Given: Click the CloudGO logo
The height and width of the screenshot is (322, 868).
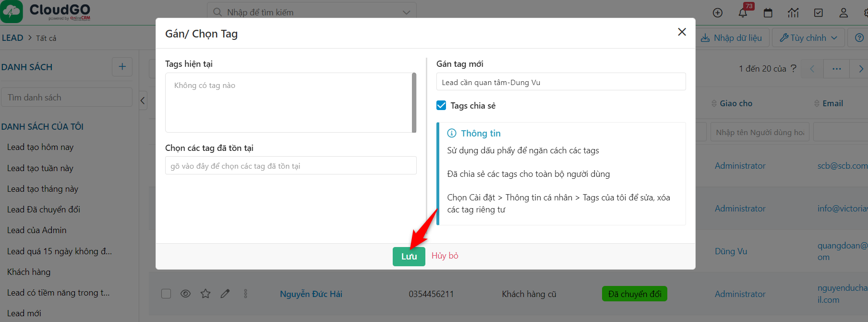Looking at the screenshot, I should [46, 12].
